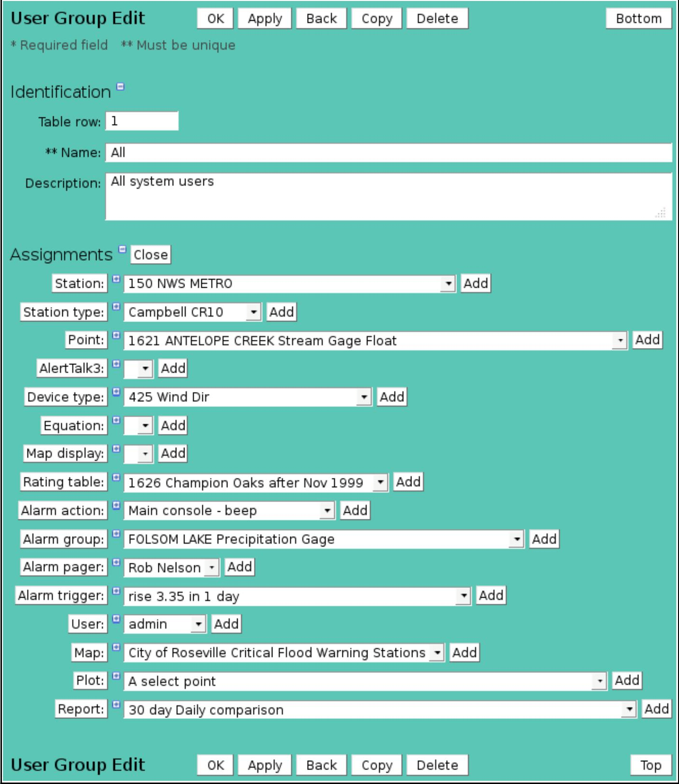Expand the small icon beside Alarm action
The height and width of the screenshot is (784, 679).
pos(116,505)
